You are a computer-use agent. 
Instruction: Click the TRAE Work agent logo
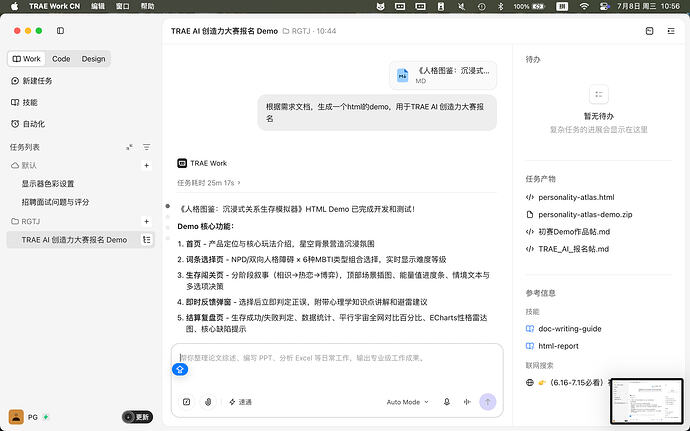point(182,163)
